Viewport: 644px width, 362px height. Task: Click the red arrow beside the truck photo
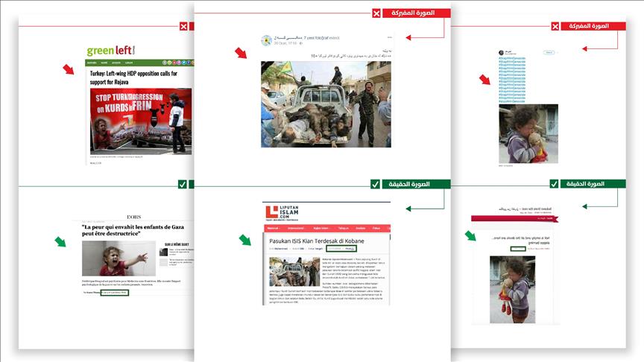(x=241, y=53)
